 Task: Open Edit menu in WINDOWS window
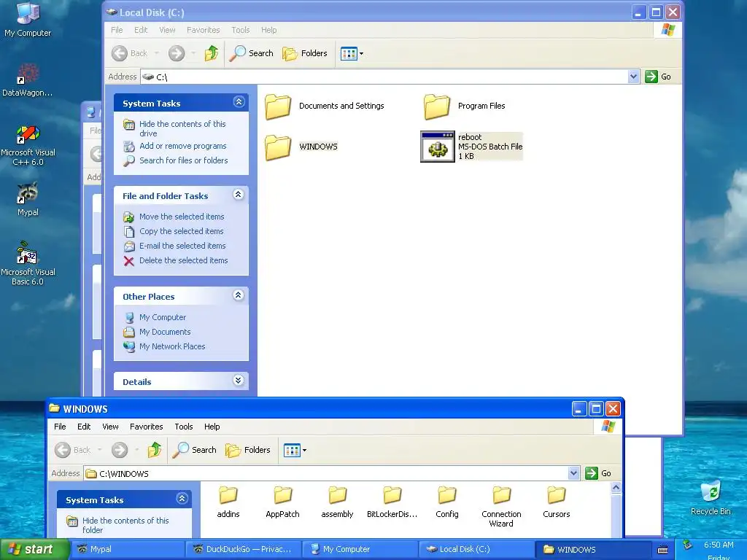point(84,427)
